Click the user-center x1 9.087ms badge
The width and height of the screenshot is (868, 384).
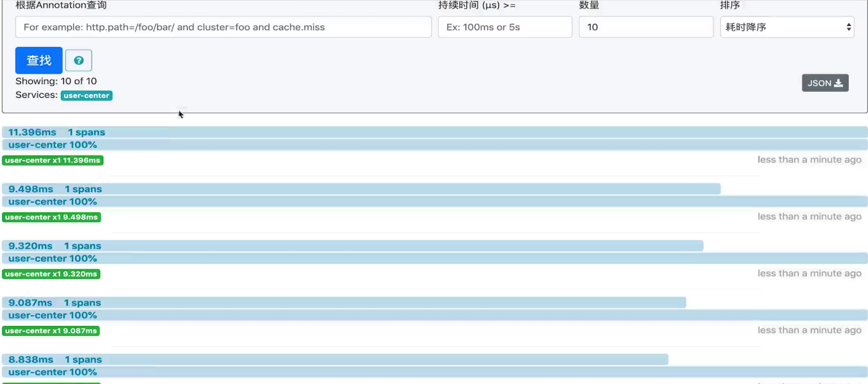[51, 331]
